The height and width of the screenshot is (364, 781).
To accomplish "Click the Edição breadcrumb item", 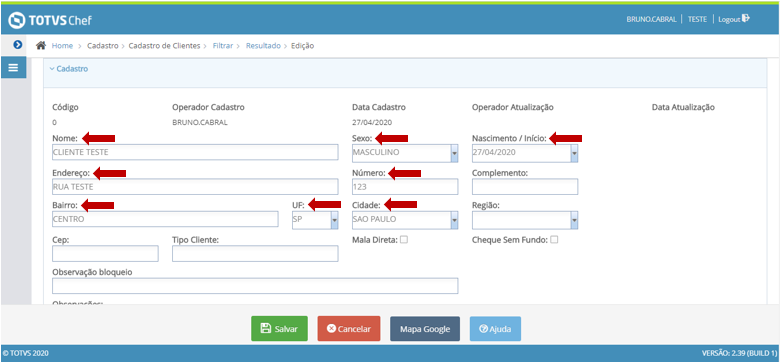I will point(302,46).
